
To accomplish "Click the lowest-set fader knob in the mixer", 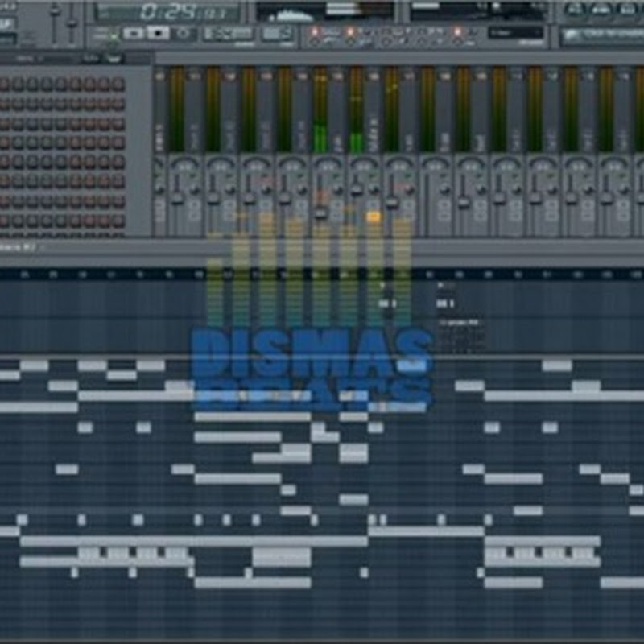I will 320,213.
